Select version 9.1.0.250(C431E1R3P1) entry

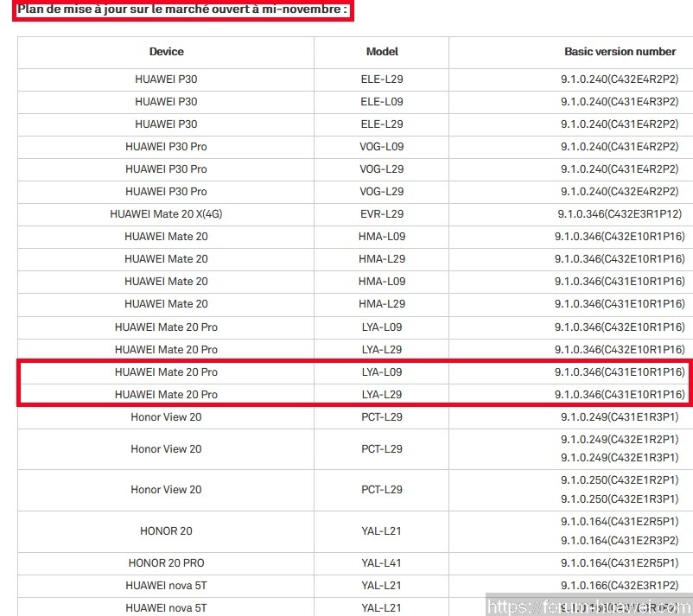coord(619,499)
